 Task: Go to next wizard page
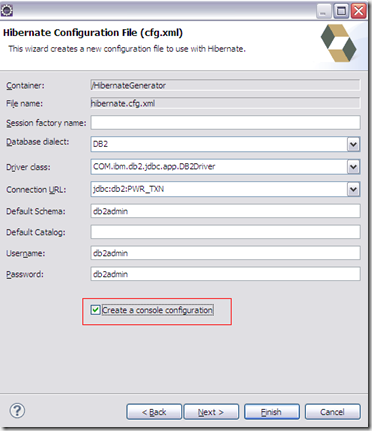[x=211, y=412]
